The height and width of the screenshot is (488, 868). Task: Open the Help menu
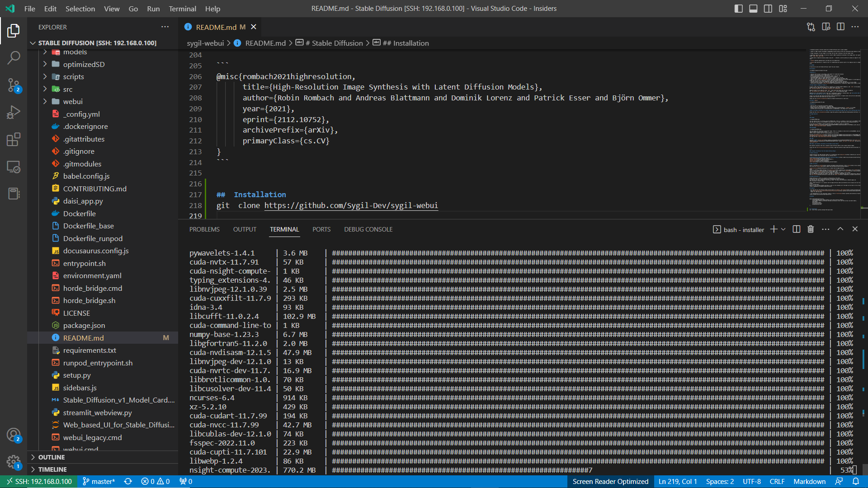pyautogui.click(x=212, y=9)
